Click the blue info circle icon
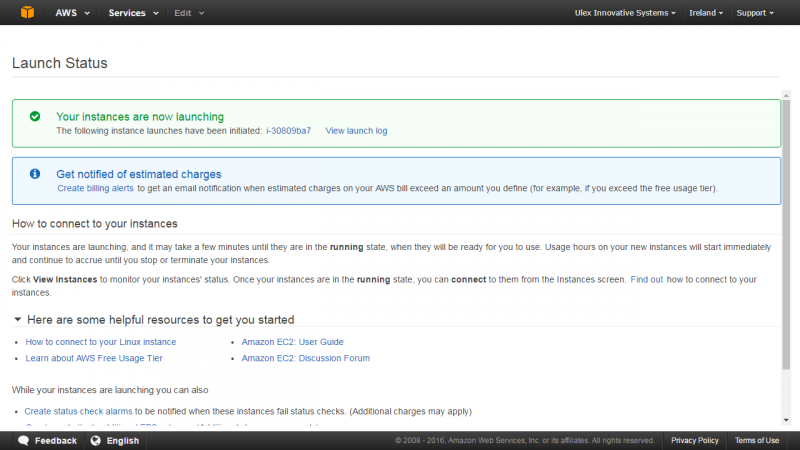This screenshot has width=800, height=450. click(x=35, y=174)
